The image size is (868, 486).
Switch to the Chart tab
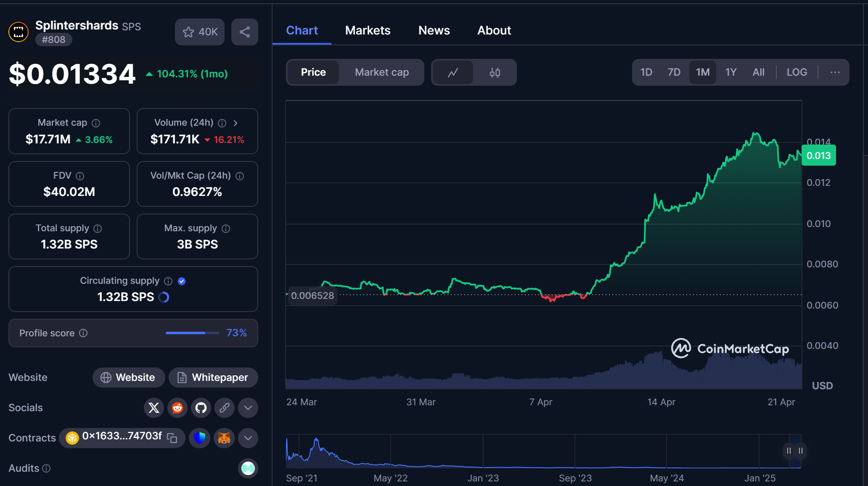[x=302, y=30]
